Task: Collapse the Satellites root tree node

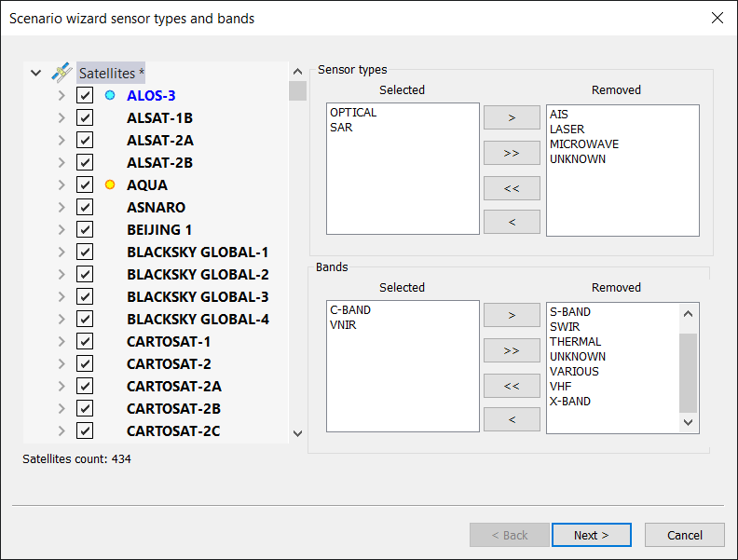Action: click(35, 73)
